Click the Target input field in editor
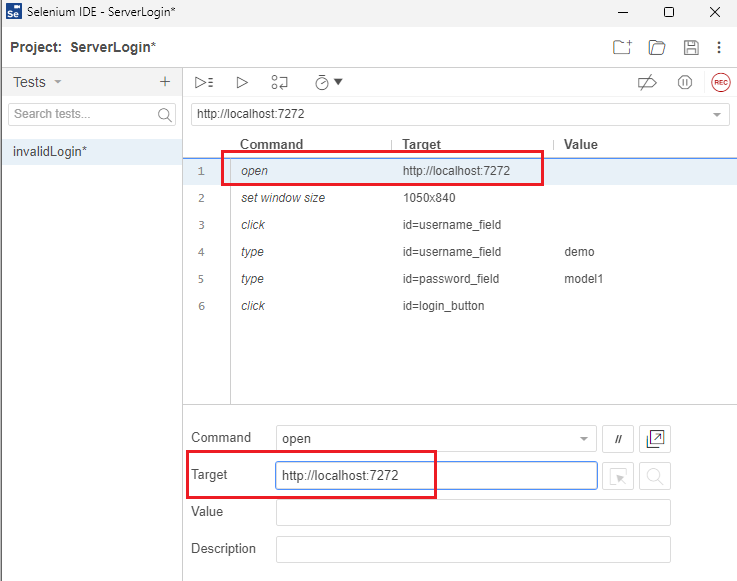The height and width of the screenshot is (581, 737). tap(436, 476)
